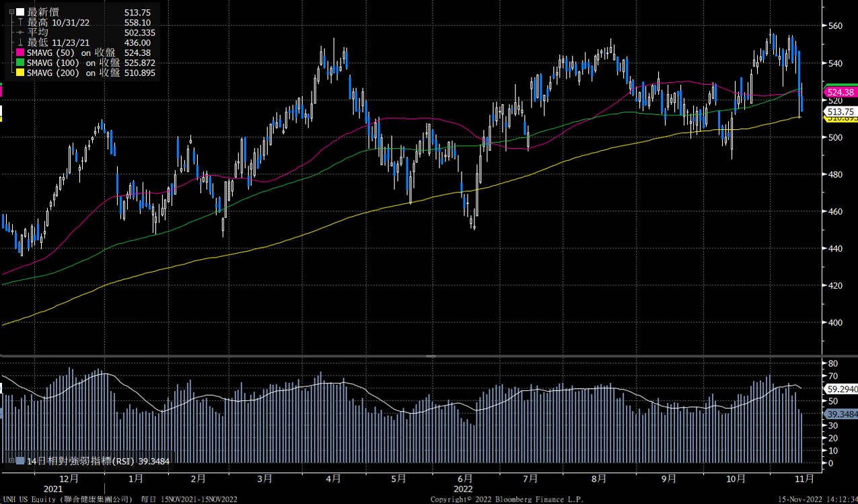Select the yellow SMAVG (200) square icon
Viewport: 858px width, 504px height.
coord(20,73)
